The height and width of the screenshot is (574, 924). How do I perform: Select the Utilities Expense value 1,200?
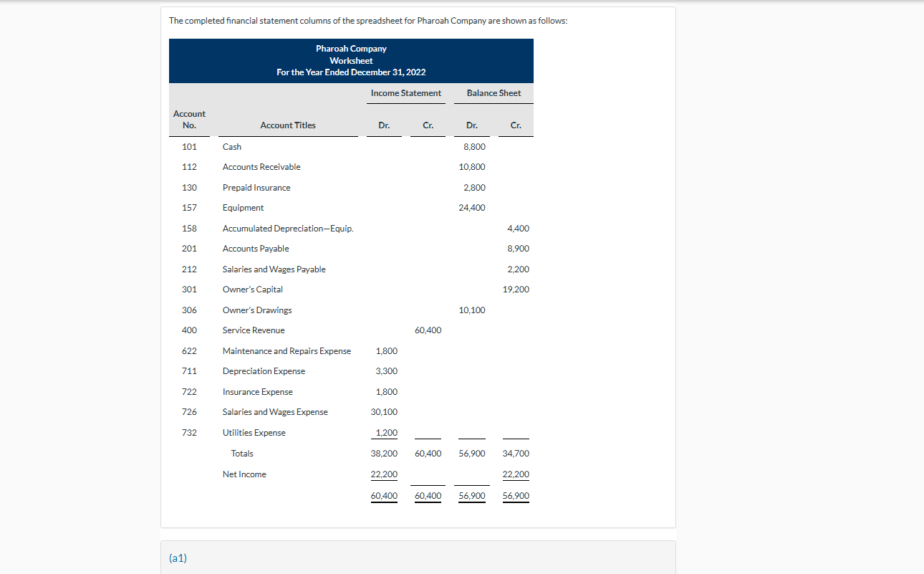(x=386, y=432)
